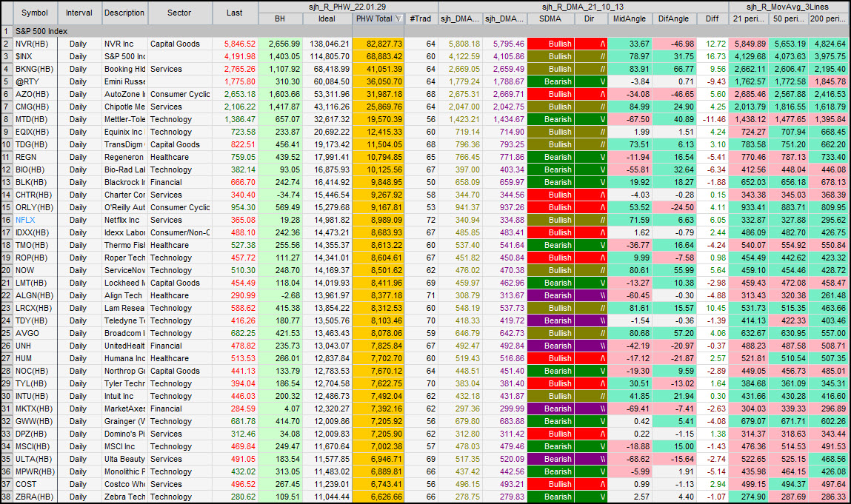Image resolution: width=851 pixels, height=504 pixels.
Task: Click PHW Total value 82,827.73
Action: coord(378,44)
